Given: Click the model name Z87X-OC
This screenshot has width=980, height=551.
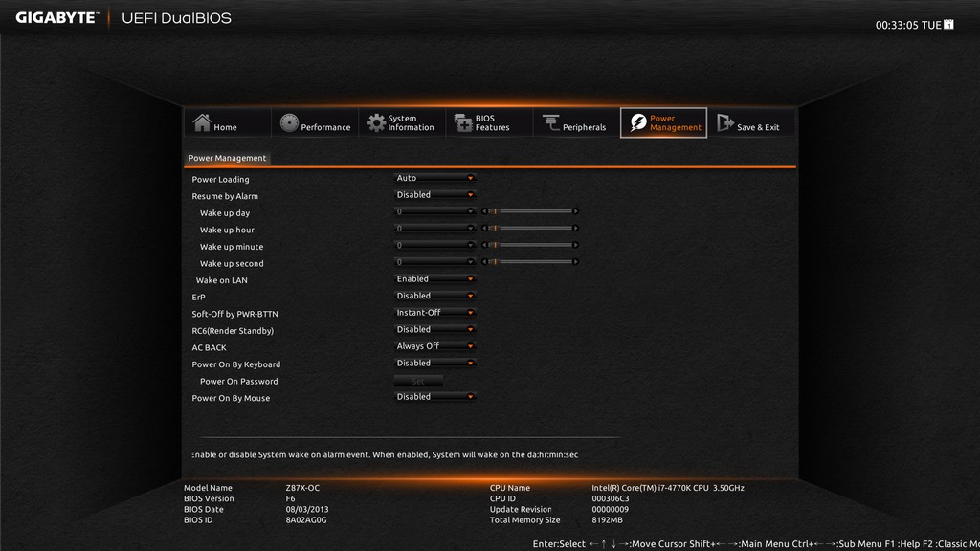Looking at the screenshot, I should [x=302, y=488].
